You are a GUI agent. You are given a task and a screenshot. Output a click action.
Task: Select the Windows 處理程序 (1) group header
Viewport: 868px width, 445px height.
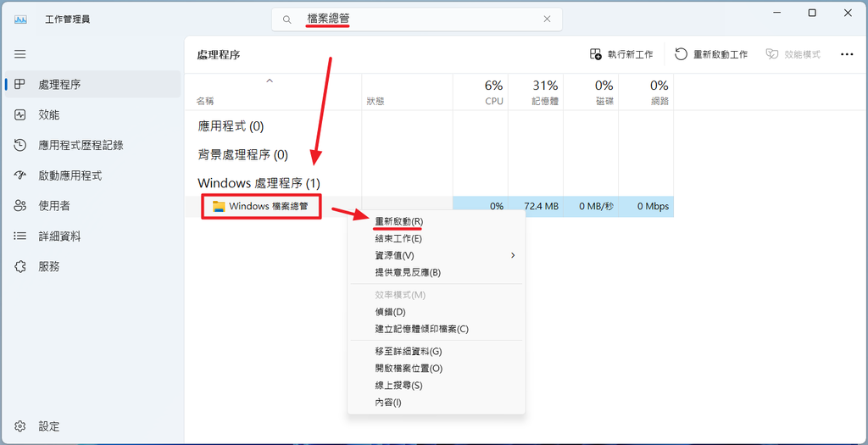[x=259, y=182]
